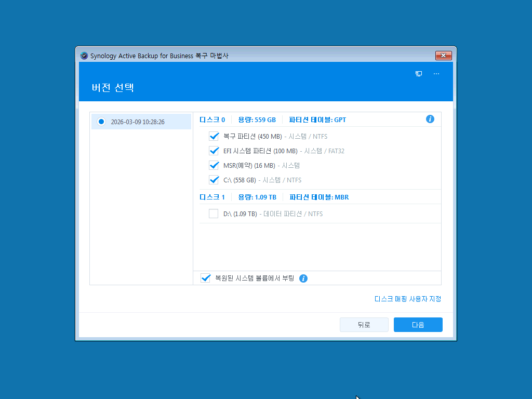Toggle 복원된 시스템 볼륨에서 부팅 checkbox

[x=205, y=278]
